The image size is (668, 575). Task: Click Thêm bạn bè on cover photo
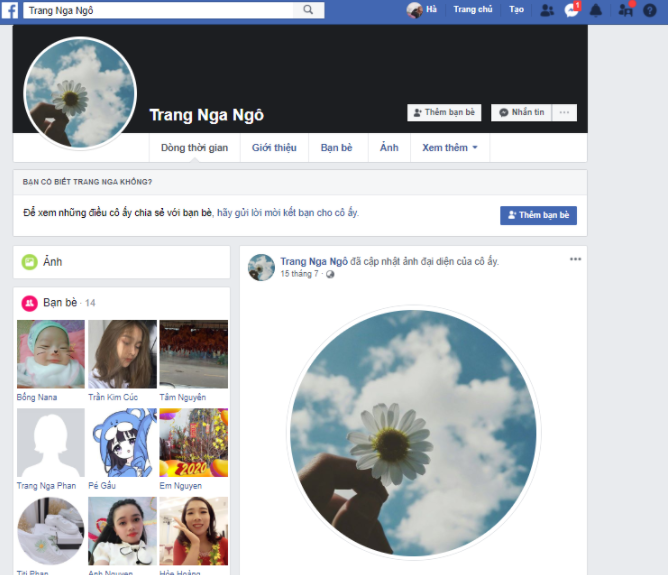(444, 112)
